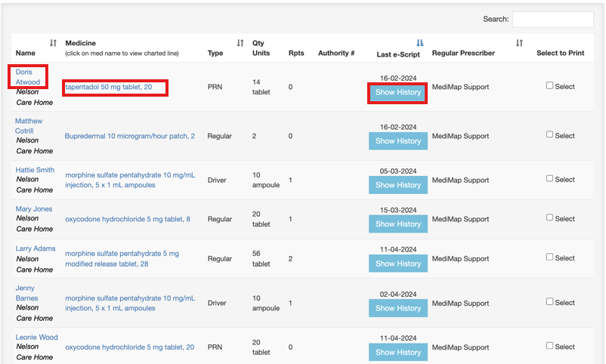Open Matthew Cotrill patient link
This screenshot has height=364, width=606.
tap(29, 126)
